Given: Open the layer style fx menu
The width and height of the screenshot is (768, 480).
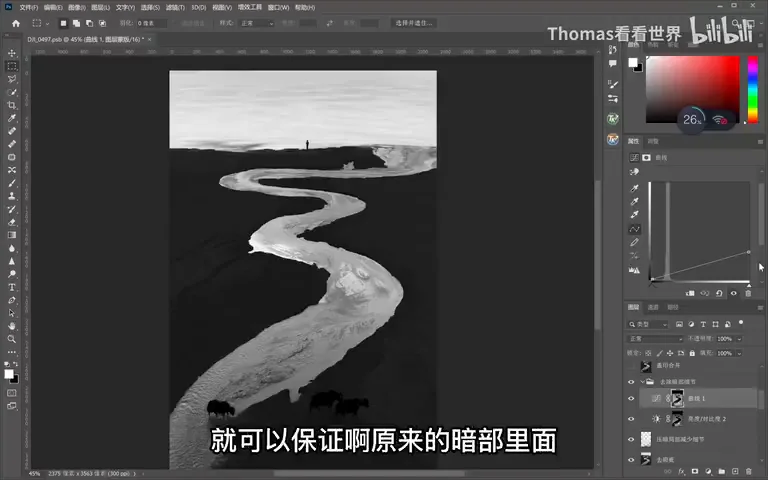Looking at the screenshot, I should click(x=681, y=471).
